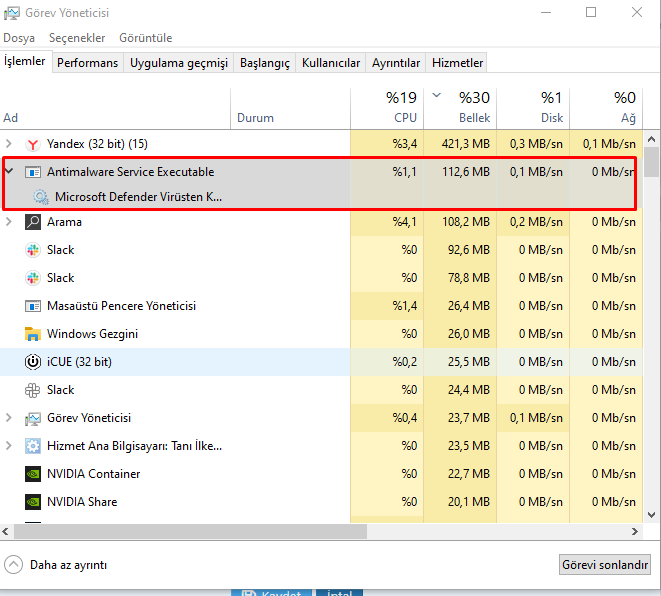Expand the Görev Yöneticisi process group

pyautogui.click(x=8, y=418)
